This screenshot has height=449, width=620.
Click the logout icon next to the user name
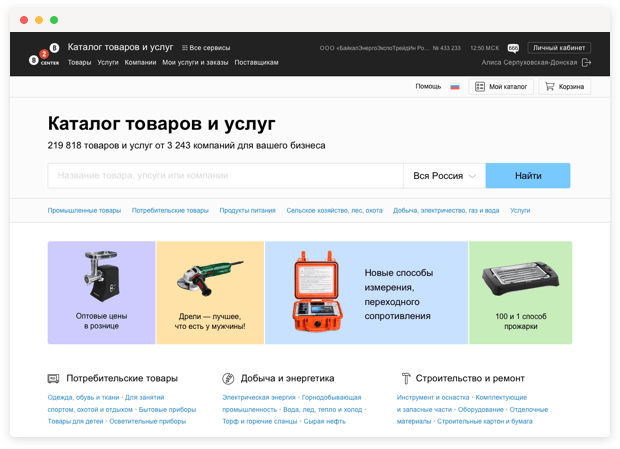click(586, 62)
